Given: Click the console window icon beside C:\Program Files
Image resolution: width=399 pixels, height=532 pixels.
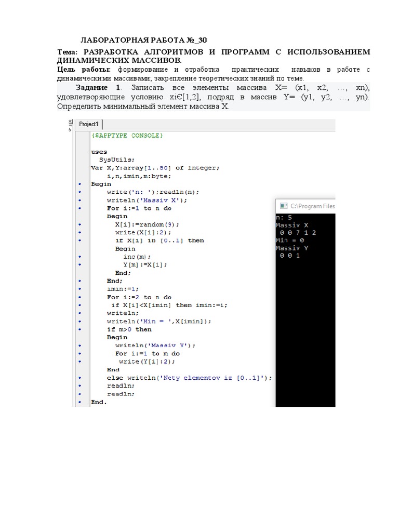Looking at the screenshot, I should click(283, 206).
